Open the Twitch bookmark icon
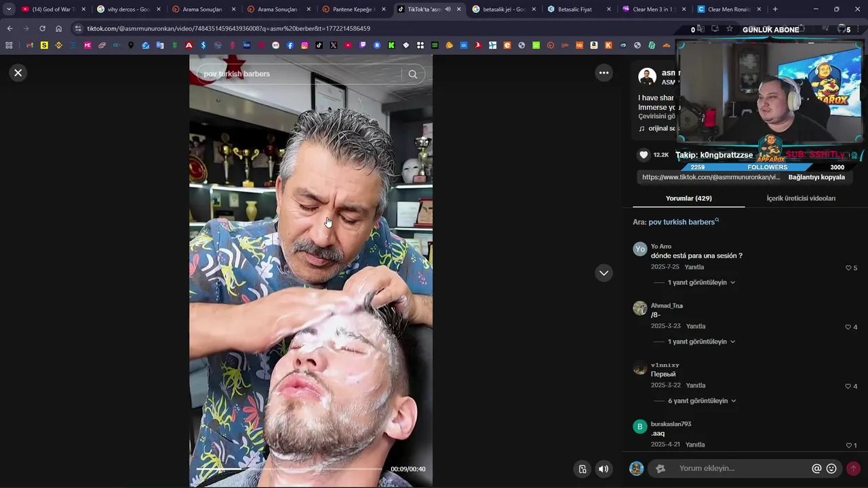This screenshot has height=488, width=868. [363, 45]
